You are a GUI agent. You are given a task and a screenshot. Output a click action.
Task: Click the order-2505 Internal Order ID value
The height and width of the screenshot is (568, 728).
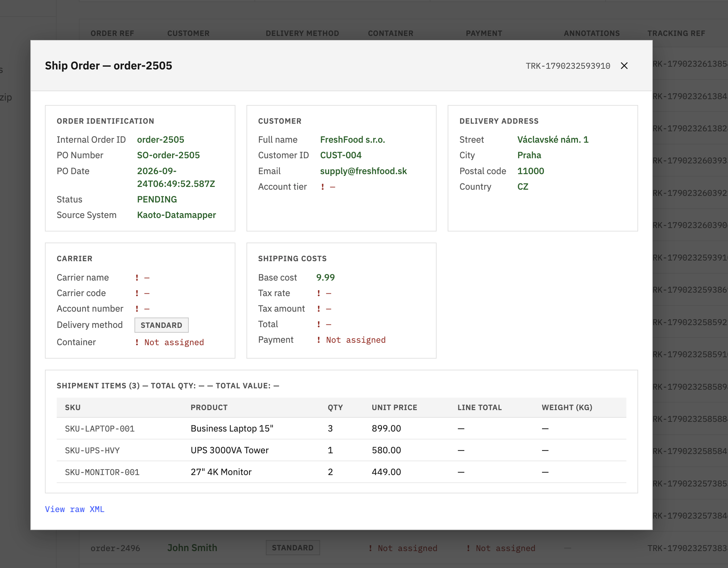click(160, 140)
